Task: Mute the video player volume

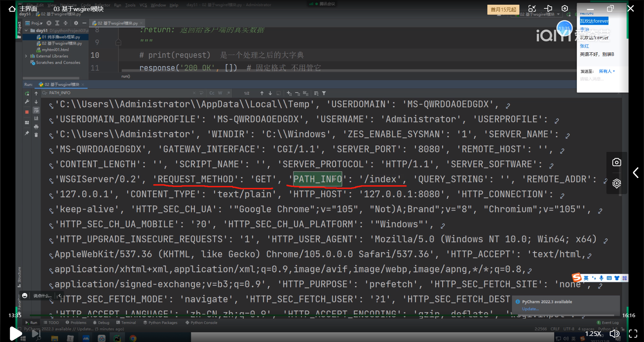Action: [614, 333]
